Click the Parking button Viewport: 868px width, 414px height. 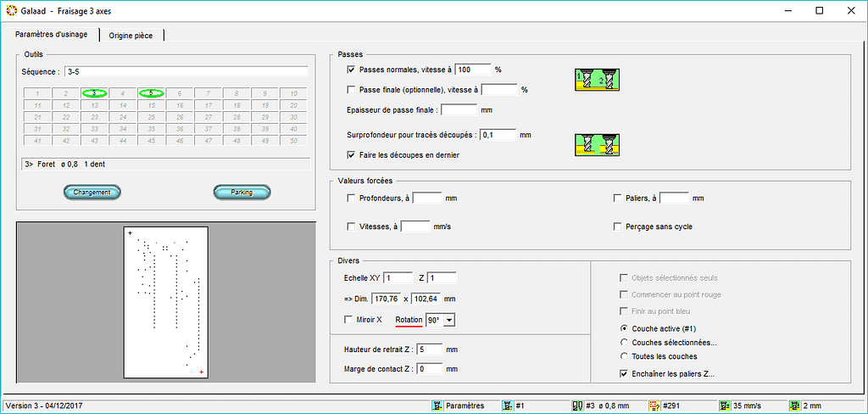[242, 193]
